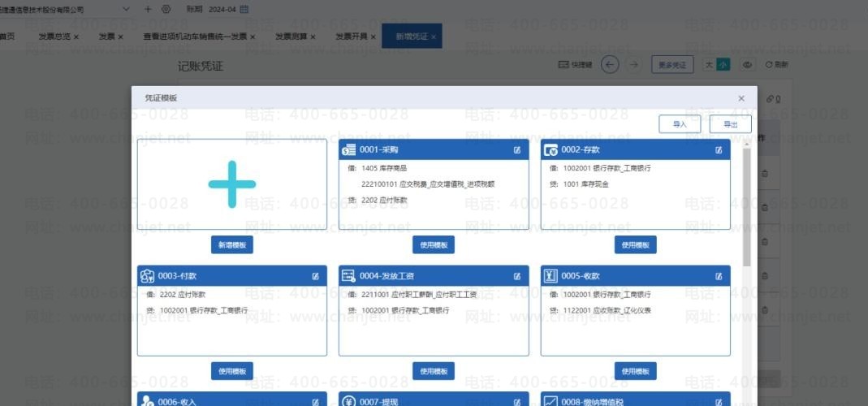
Task: Switch to the 发票总览 tab
Action: click(54, 36)
